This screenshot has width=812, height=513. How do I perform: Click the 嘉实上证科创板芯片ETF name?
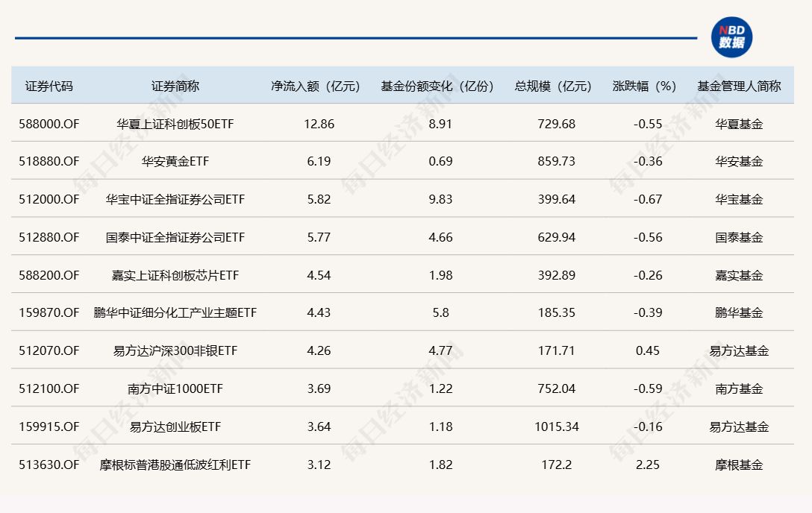pyautogui.click(x=175, y=275)
